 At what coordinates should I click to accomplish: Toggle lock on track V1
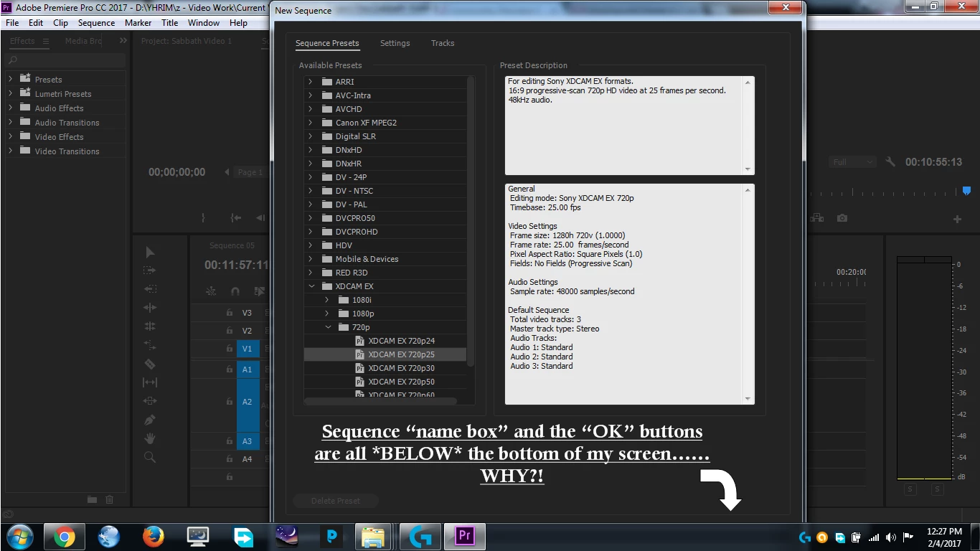click(230, 349)
